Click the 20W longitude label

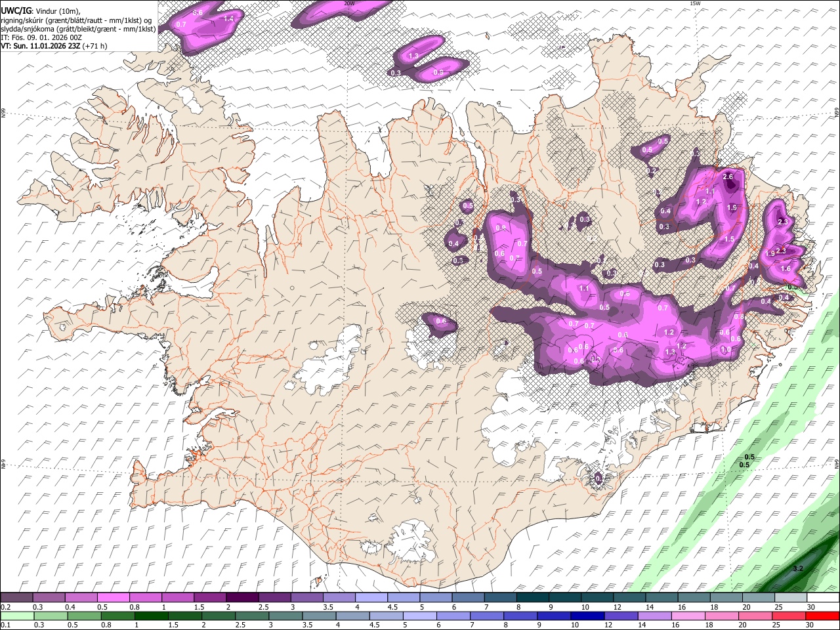(349, 3)
